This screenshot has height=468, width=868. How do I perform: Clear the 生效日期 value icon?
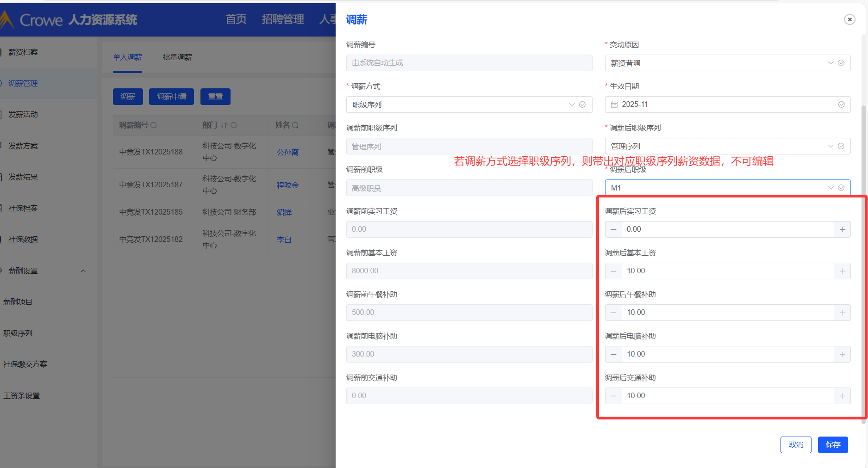click(841, 105)
